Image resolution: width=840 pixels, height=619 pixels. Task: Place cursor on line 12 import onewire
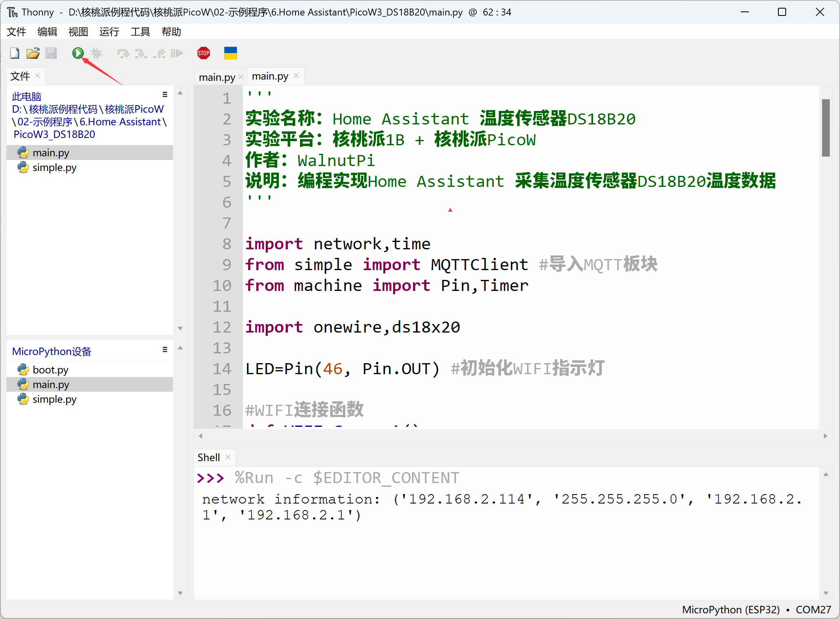(353, 327)
